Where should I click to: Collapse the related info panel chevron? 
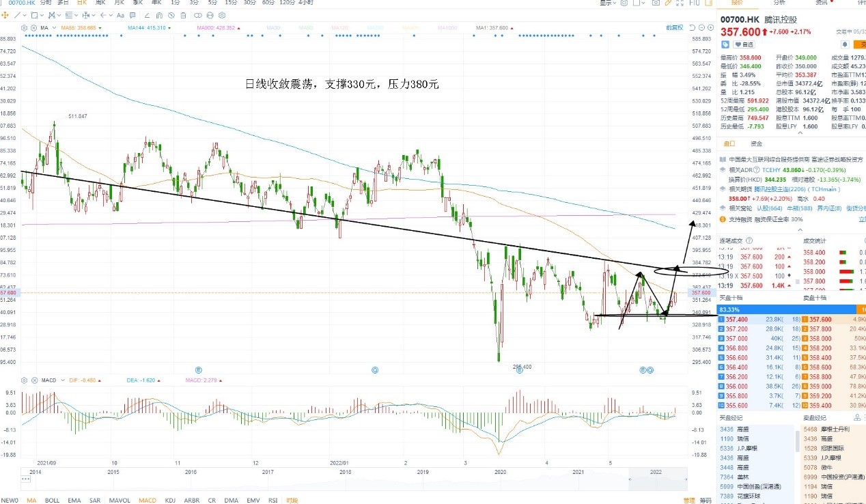800,229
